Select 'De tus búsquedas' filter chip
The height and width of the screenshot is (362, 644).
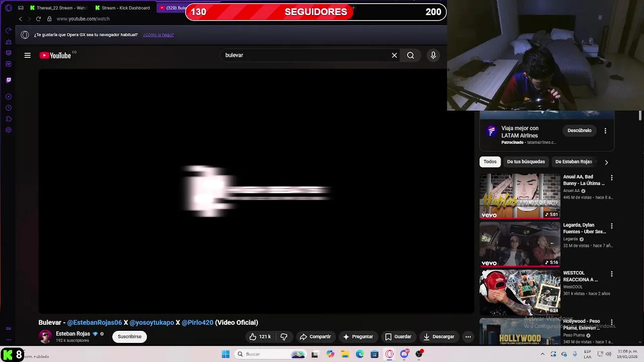coord(526,162)
